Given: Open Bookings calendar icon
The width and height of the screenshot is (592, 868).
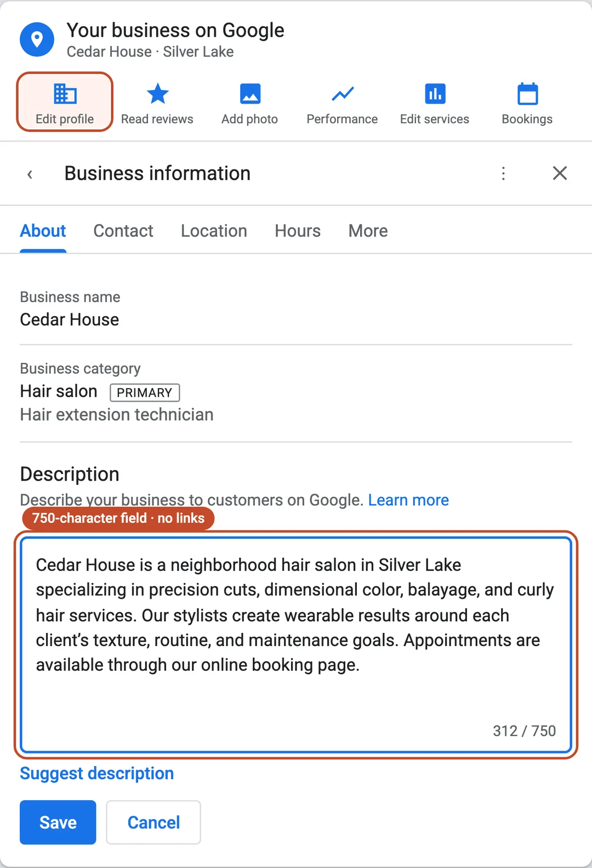Looking at the screenshot, I should 527,94.
